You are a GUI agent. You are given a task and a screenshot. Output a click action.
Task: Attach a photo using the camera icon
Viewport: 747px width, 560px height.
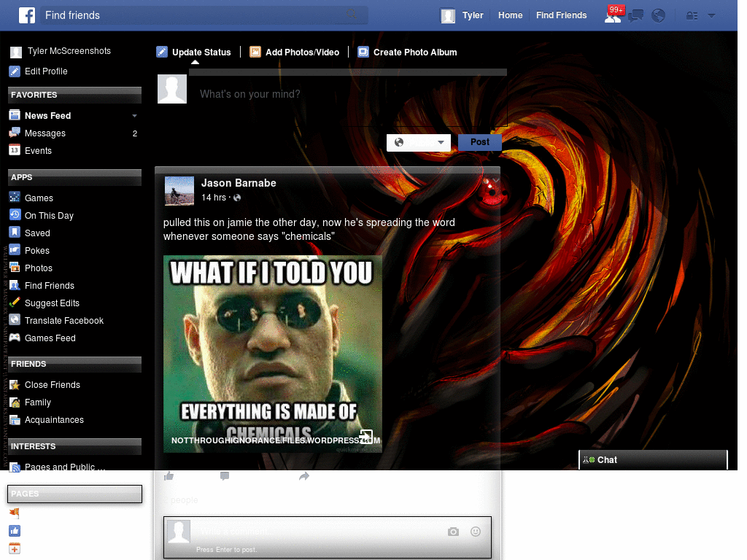coord(453,532)
